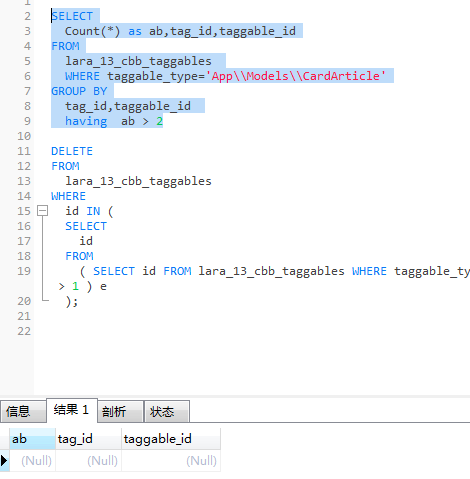Select the (Null) cell under tag_id
This screenshot has height=479, width=470.
tap(88, 461)
